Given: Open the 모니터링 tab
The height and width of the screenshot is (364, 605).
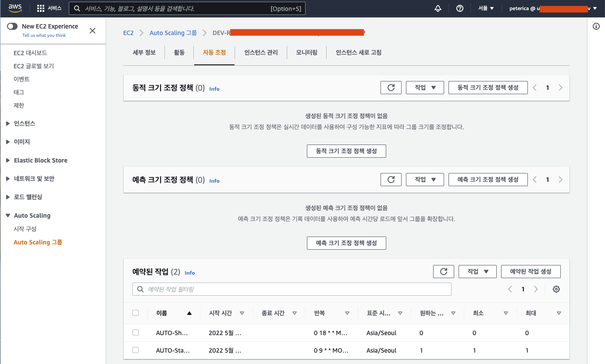Looking at the screenshot, I should pos(307,53).
